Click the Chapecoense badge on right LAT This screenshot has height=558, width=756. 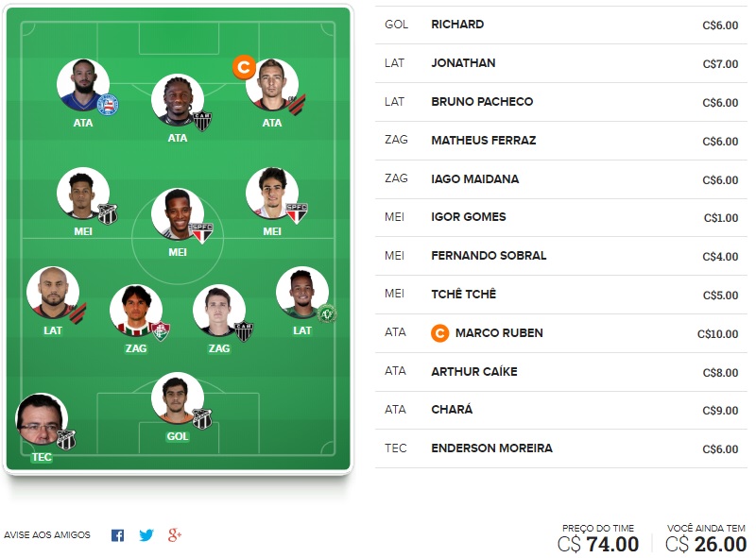[x=327, y=313]
